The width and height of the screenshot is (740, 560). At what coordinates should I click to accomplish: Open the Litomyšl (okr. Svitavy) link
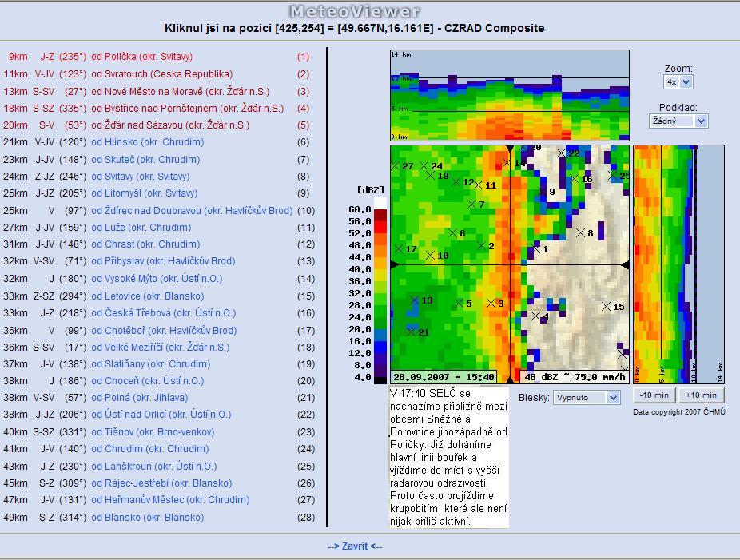pos(145,193)
